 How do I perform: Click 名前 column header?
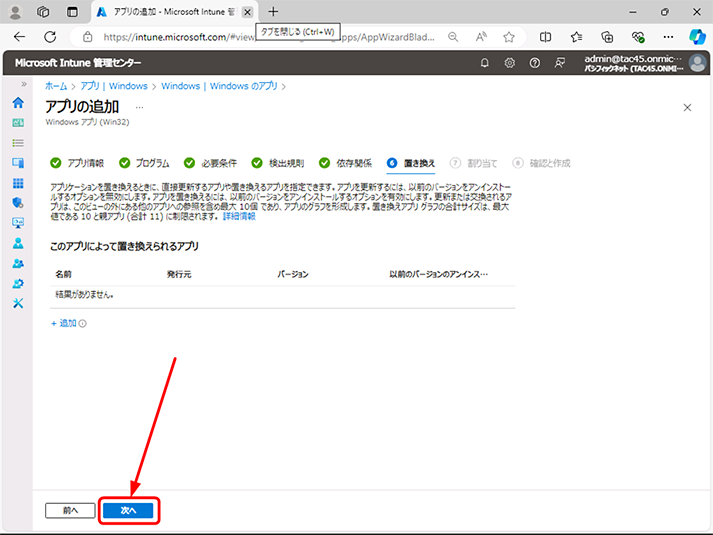[x=64, y=274]
